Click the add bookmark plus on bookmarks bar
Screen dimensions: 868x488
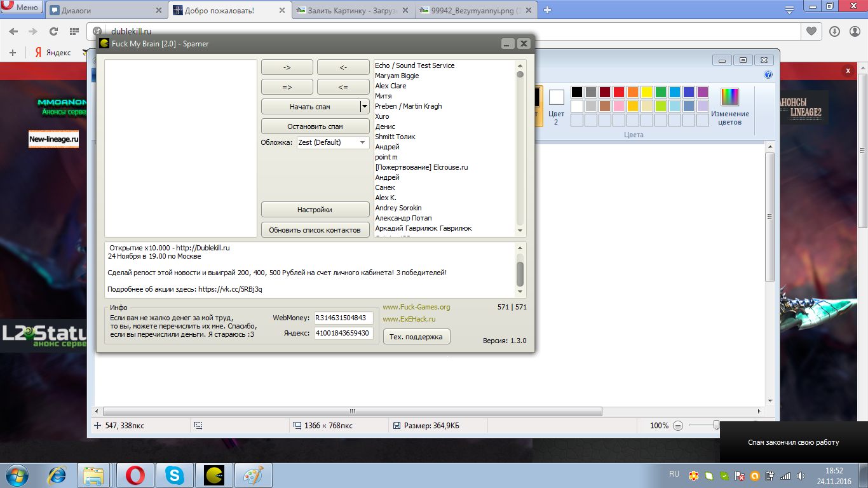pos(13,53)
